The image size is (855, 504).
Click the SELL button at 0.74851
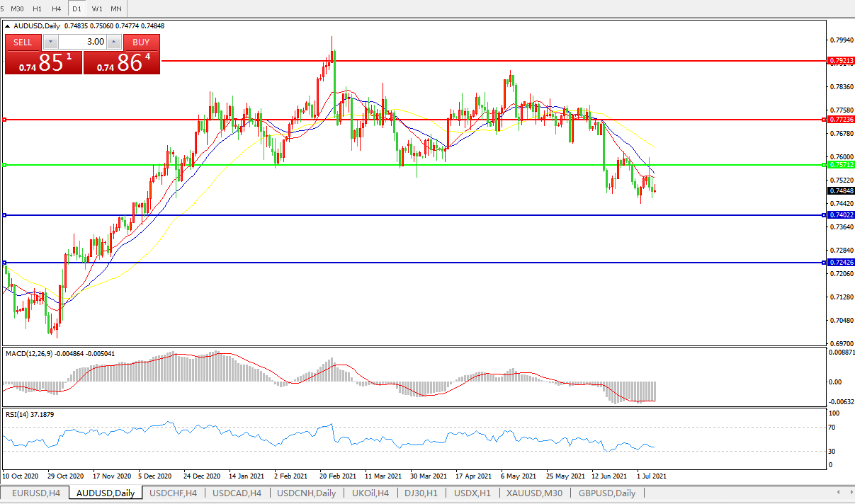pyautogui.click(x=43, y=62)
